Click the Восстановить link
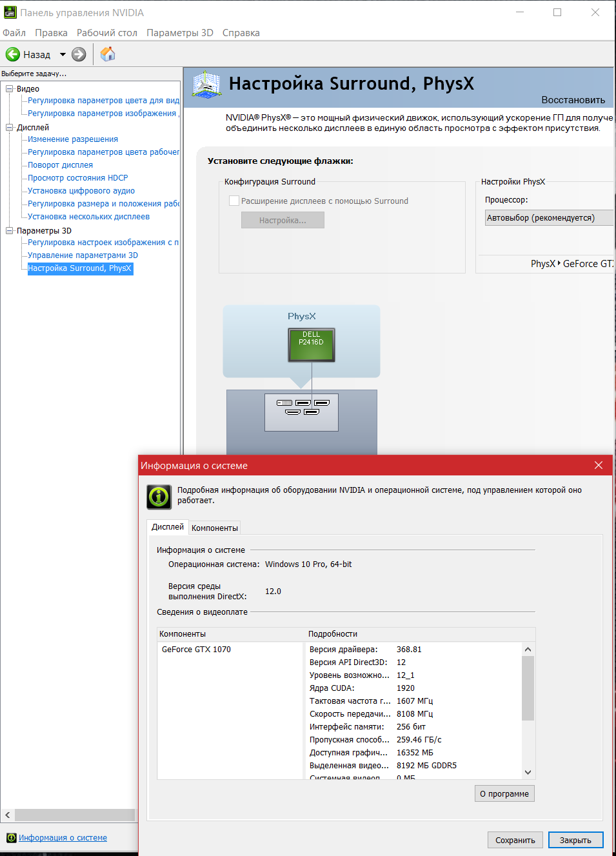The height and width of the screenshot is (856, 616). [x=573, y=100]
